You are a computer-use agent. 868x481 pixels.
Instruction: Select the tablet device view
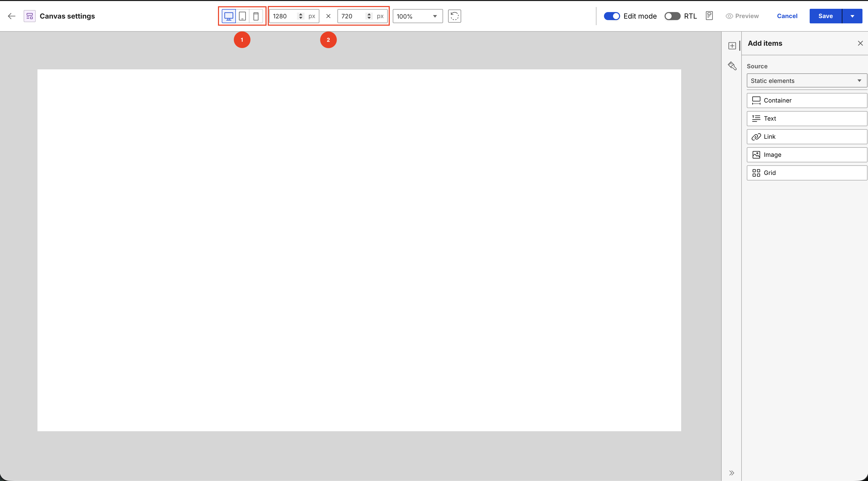tap(242, 16)
